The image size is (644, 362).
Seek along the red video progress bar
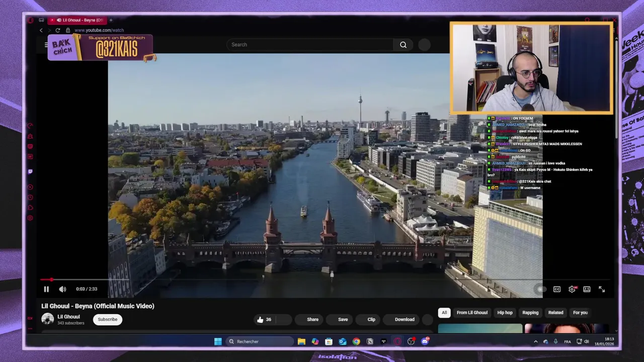tap(325, 280)
